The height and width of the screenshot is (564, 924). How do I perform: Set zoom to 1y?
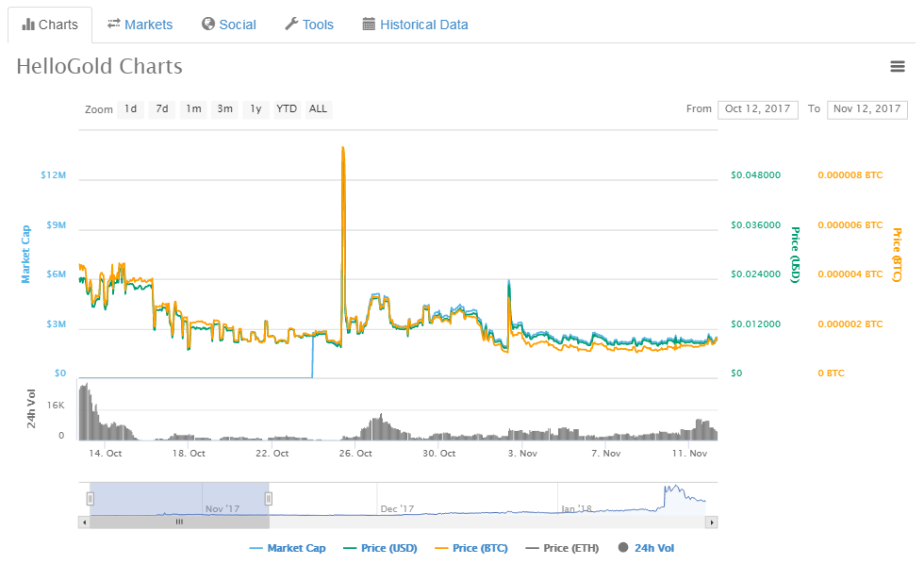256,109
